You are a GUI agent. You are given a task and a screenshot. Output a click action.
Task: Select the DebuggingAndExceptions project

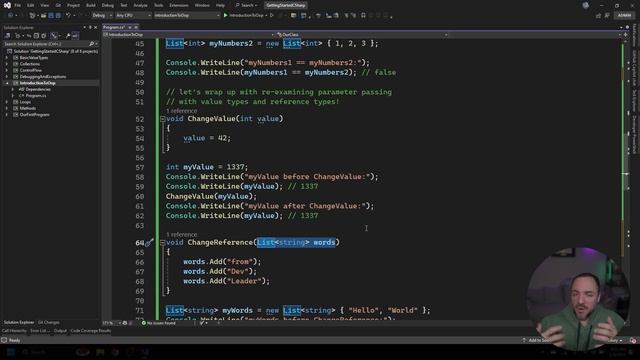tap(42, 77)
